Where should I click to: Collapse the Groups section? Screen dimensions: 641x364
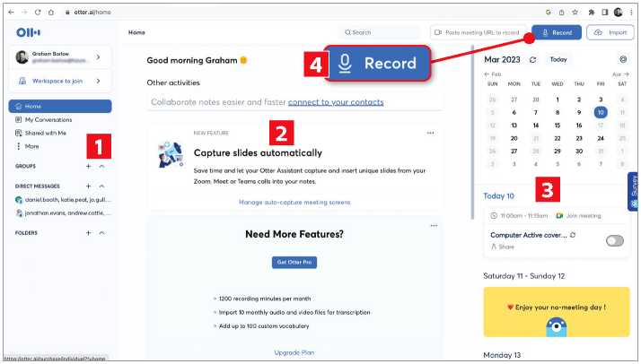[x=101, y=166]
